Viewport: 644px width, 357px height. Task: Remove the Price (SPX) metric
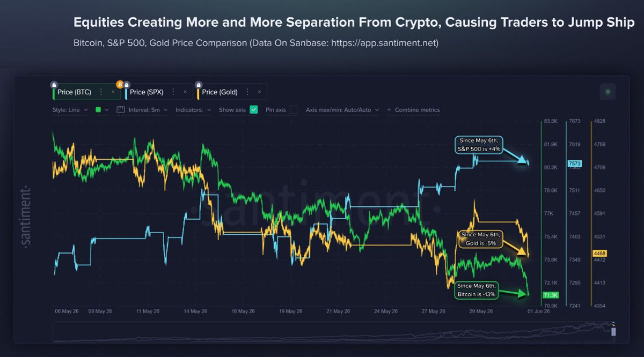click(x=185, y=92)
